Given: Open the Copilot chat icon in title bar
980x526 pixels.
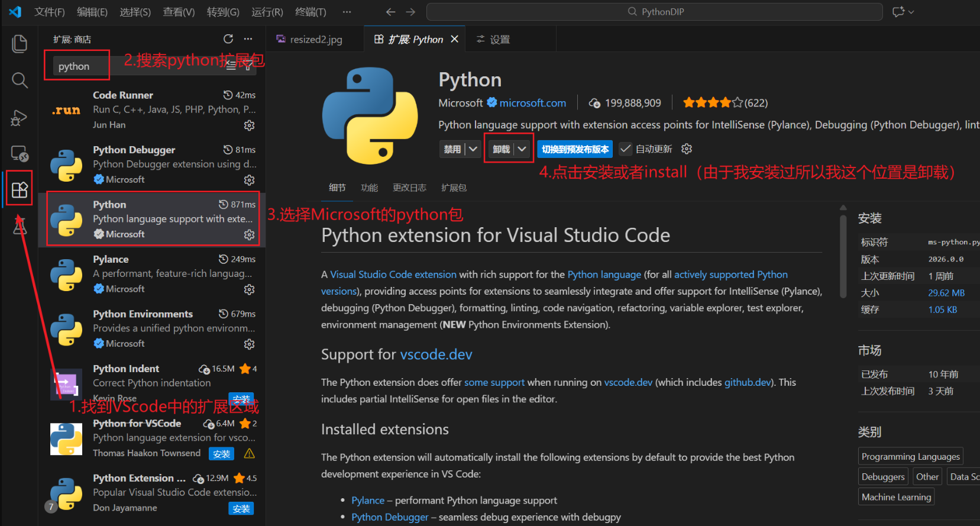Looking at the screenshot, I should tap(898, 12).
